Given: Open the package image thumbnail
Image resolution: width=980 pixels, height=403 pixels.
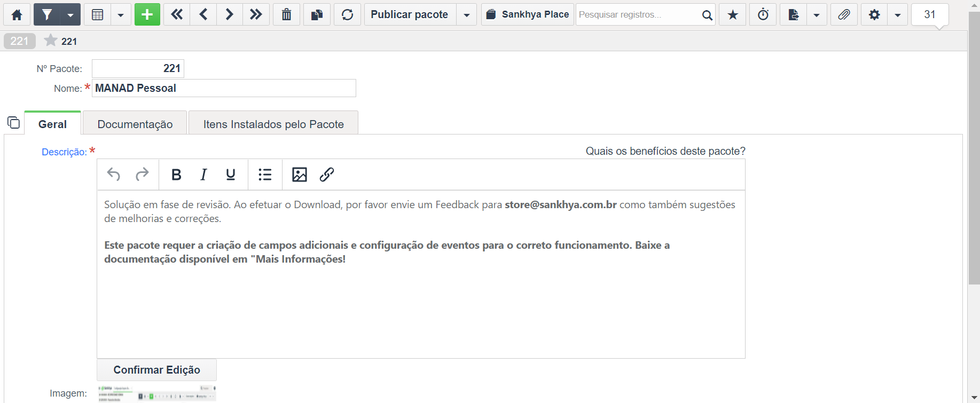Looking at the screenshot, I should 157,393.
